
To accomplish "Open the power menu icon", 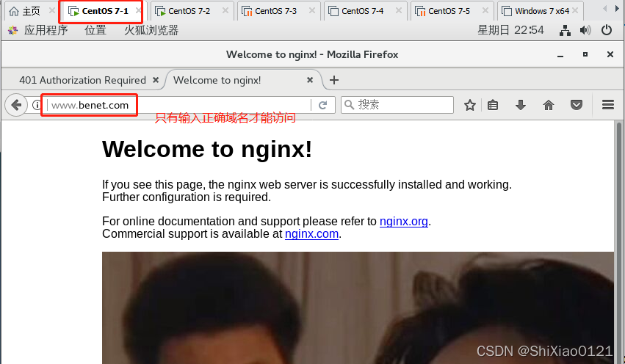I will pos(606,30).
